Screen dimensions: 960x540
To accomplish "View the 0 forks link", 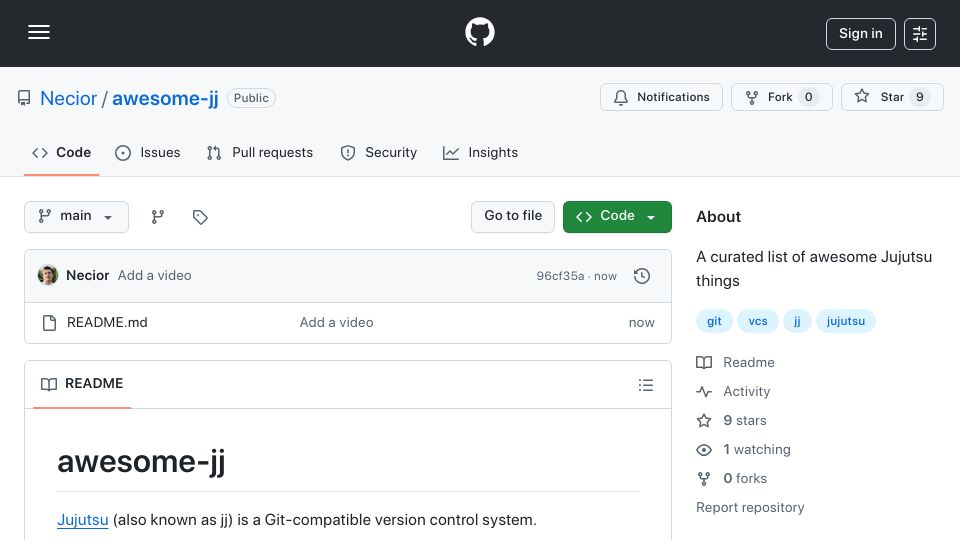I will [732, 478].
